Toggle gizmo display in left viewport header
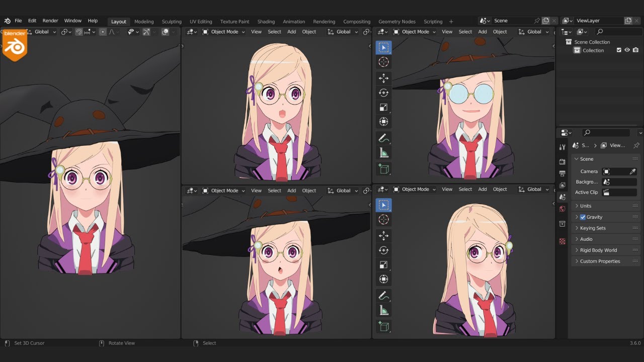Viewport: 644px width, 362px height. 146,32
